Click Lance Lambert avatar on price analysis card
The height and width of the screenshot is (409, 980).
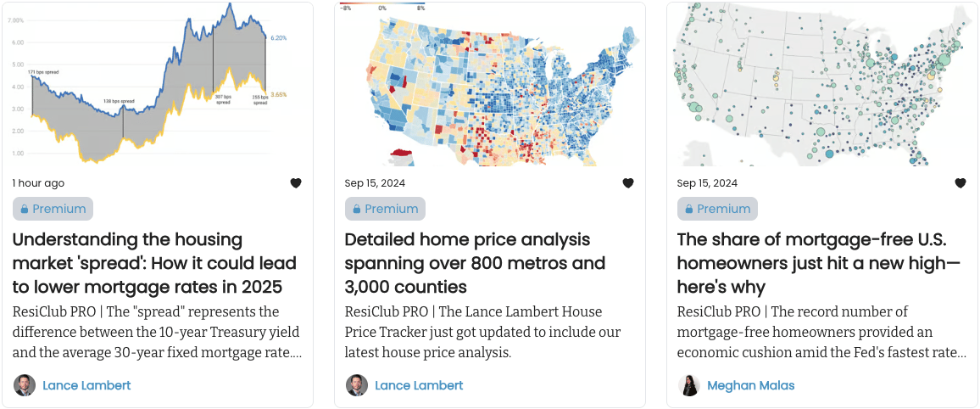coord(357,385)
